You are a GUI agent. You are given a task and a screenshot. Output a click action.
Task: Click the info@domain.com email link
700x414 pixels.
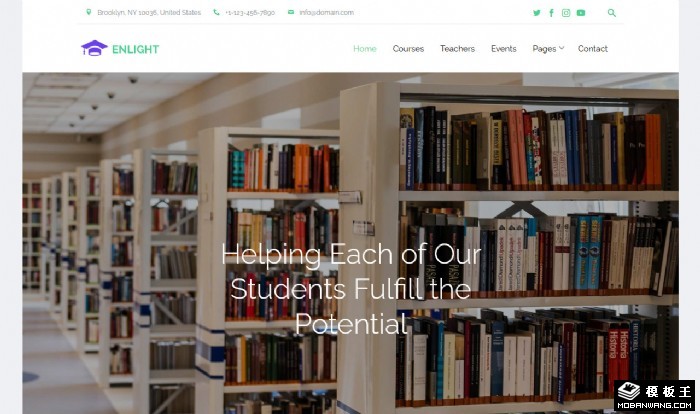[326, 13]
